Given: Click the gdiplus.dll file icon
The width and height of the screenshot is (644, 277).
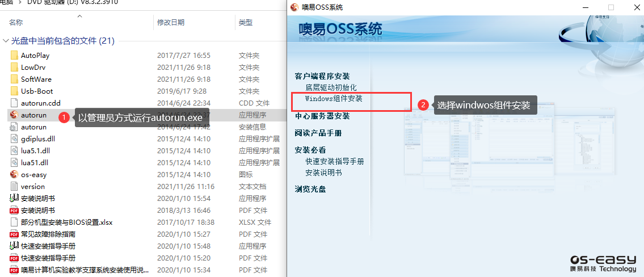Looking at the screenshot, I should tap(15, 139).
